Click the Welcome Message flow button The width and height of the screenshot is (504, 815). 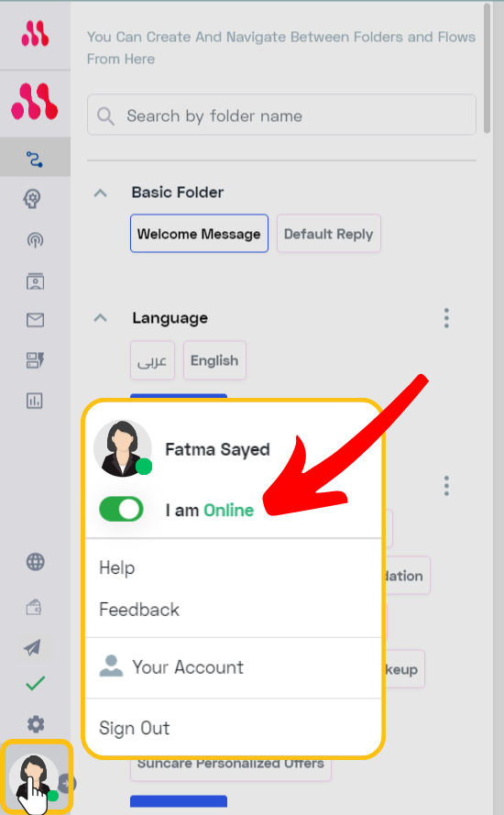199,234
